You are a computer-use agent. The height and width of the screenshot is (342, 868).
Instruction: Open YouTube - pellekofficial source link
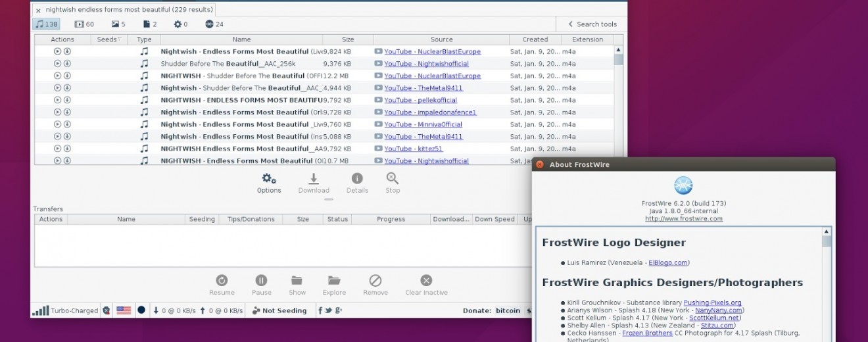click(x=420, y=100)
